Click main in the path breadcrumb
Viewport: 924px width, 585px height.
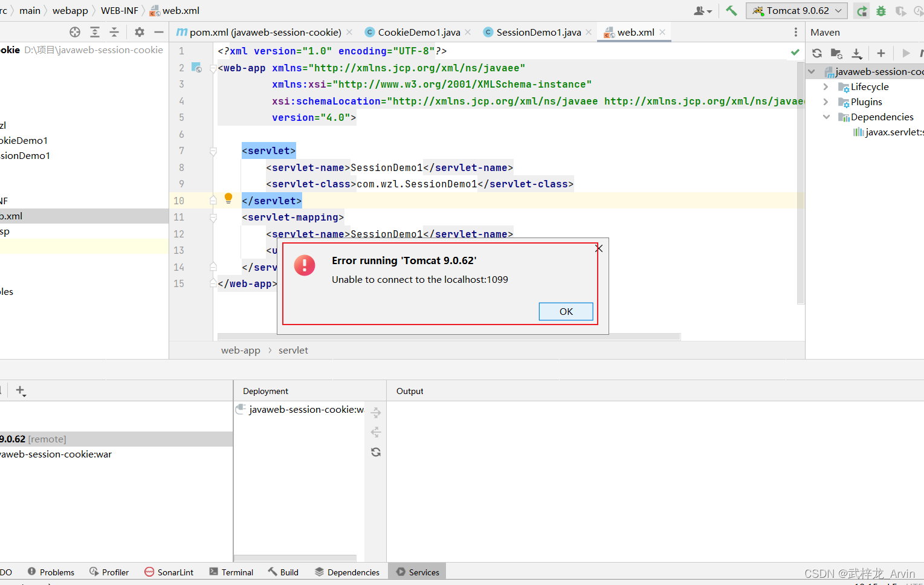pyautogui.click(x=30, y=11)
